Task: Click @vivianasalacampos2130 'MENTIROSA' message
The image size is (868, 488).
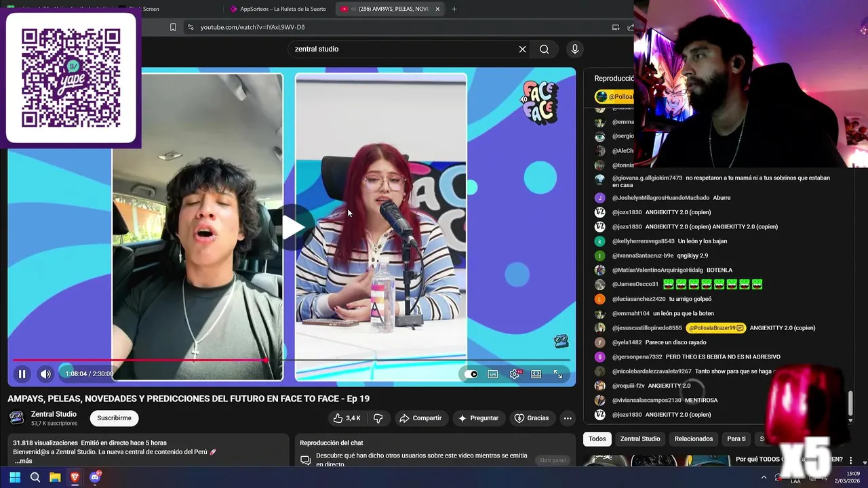Action: pyautogui.click(x=701, y=400)
